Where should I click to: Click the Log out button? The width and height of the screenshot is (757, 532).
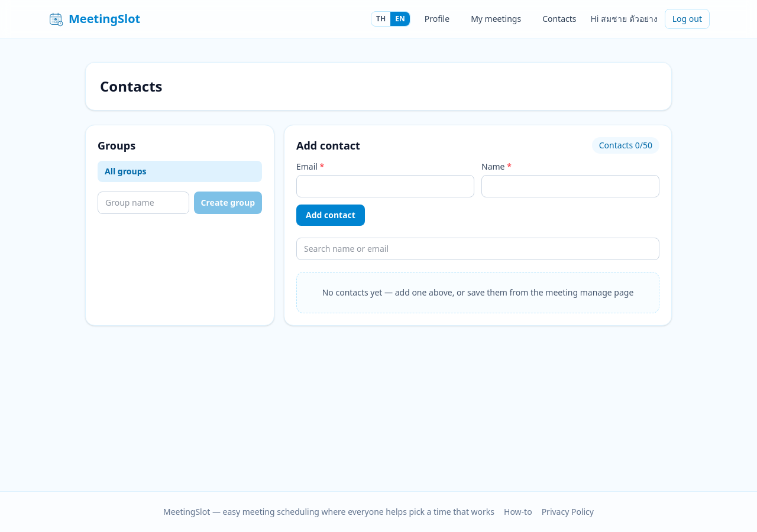tap(687, 19)
